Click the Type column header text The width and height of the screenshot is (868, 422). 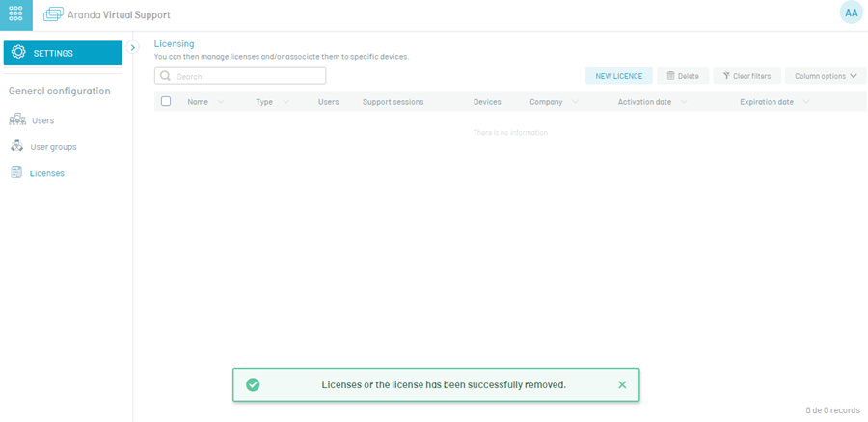(x=264, y=102)
